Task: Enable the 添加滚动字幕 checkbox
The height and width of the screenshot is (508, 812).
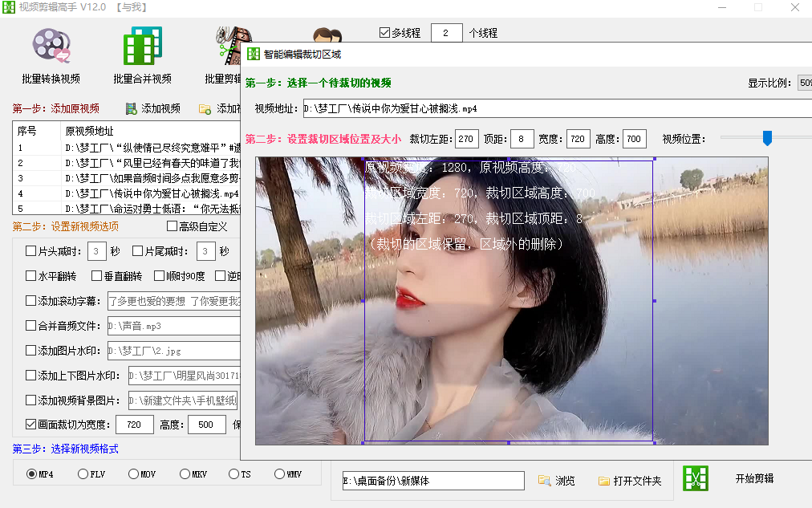Action: (x=30, y=300)
